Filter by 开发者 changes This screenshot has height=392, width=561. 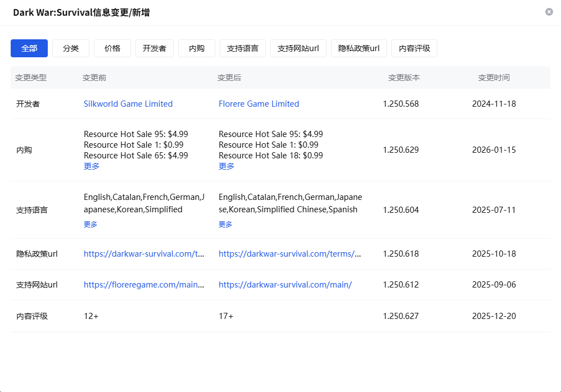pyautogui.click(x=154, y=48)
